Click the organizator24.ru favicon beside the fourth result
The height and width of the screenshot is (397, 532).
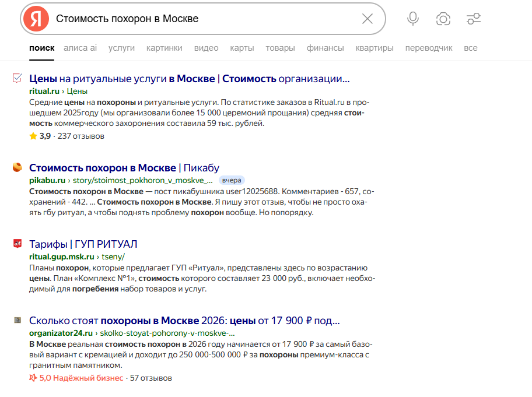(x=17, y=319)
